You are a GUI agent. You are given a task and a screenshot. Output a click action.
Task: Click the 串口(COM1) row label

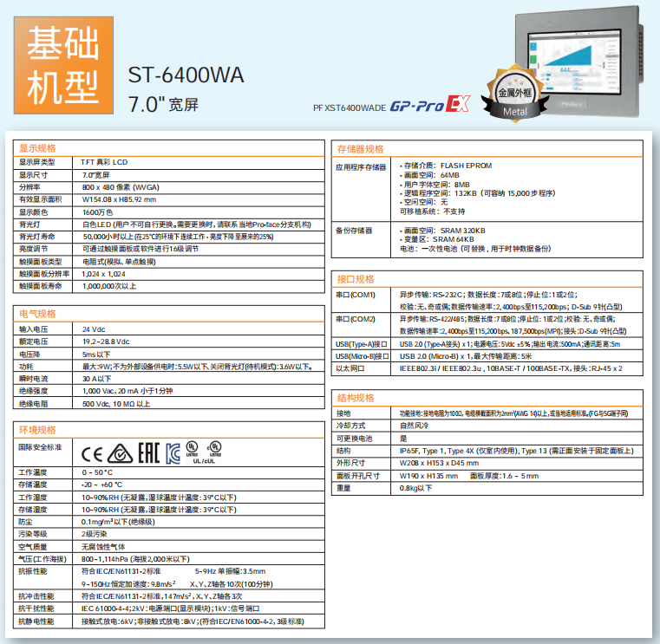[x=356, y=295]
